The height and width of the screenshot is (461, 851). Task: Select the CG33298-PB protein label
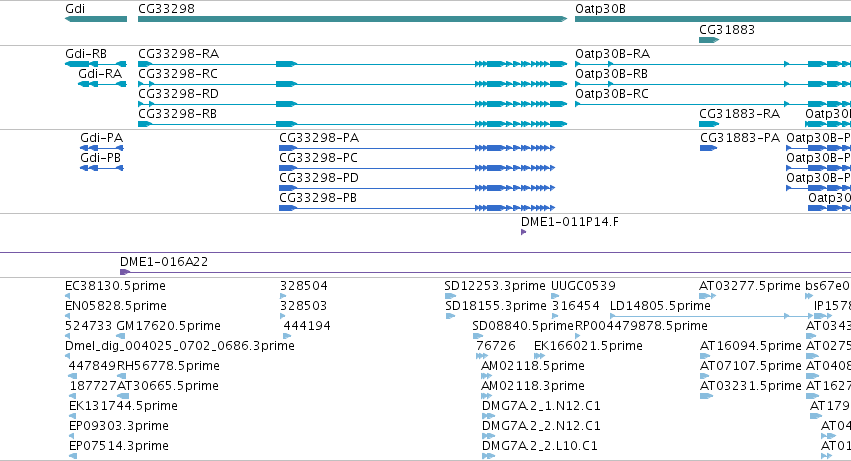coord(318,198)
